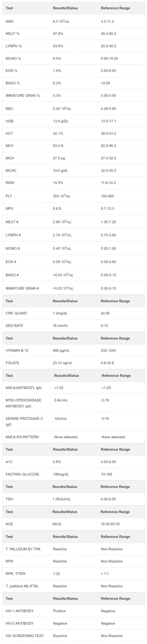Click the FOLATE test label
The image size is (147, 644).
tap(12, 363)
